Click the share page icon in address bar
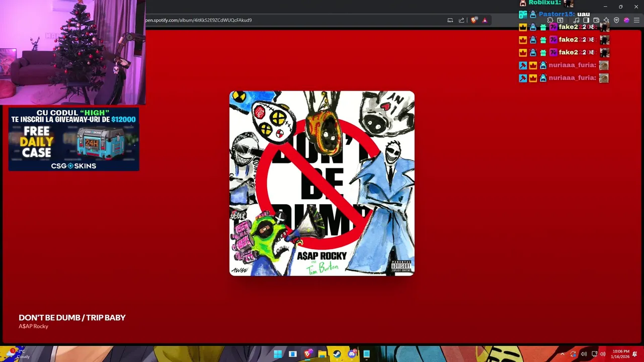 (461, 20)
